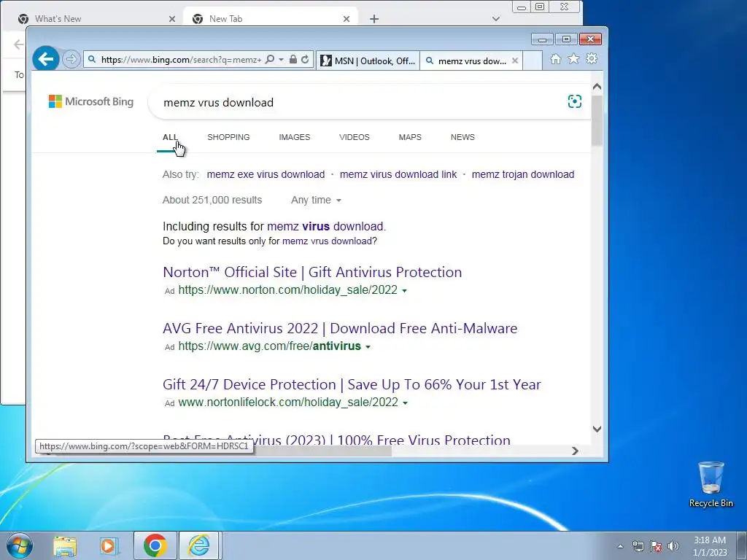Click the vertical scrollbar up arrow

click(x=597, y=87)
